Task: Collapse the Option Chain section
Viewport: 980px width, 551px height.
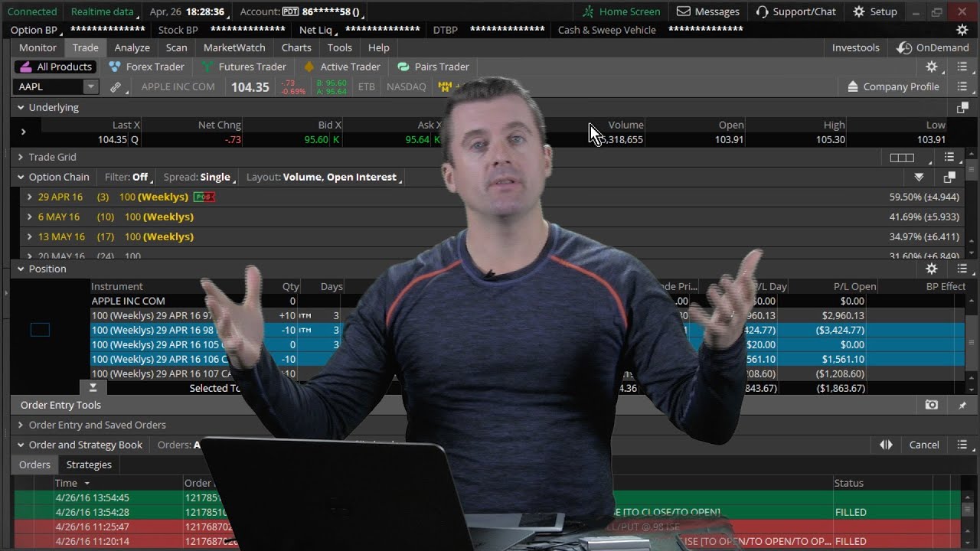Action: (x=21, y=177)
